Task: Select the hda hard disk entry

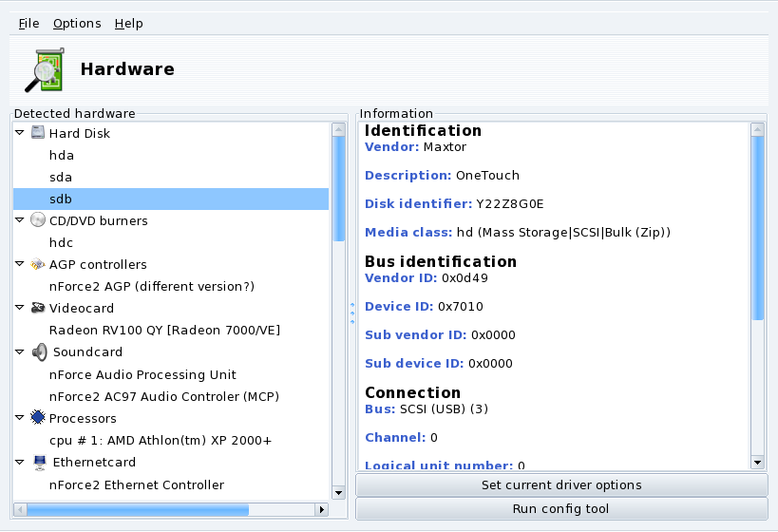Action: (x=62, y=155)
